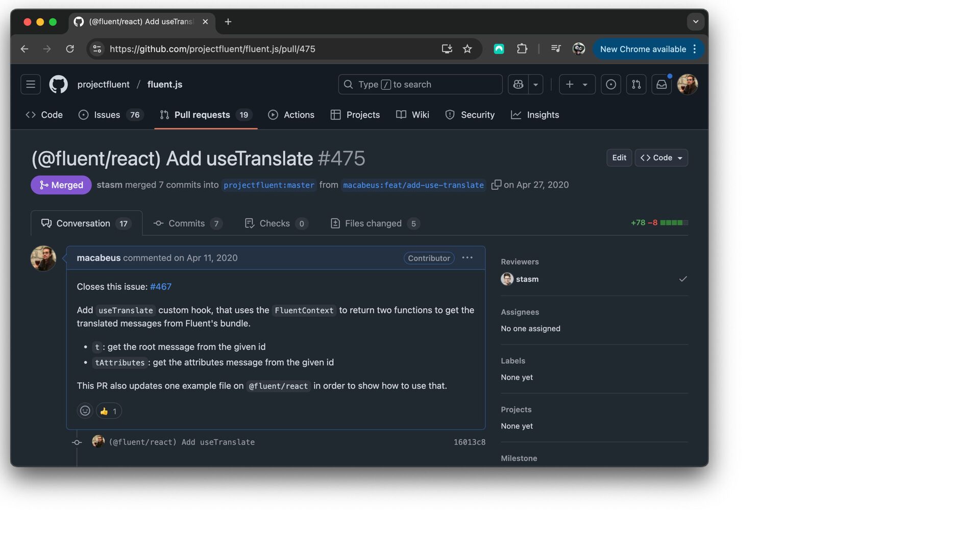
Task: Expand the Copilot dropdown arrow
Action: point(535,84)
